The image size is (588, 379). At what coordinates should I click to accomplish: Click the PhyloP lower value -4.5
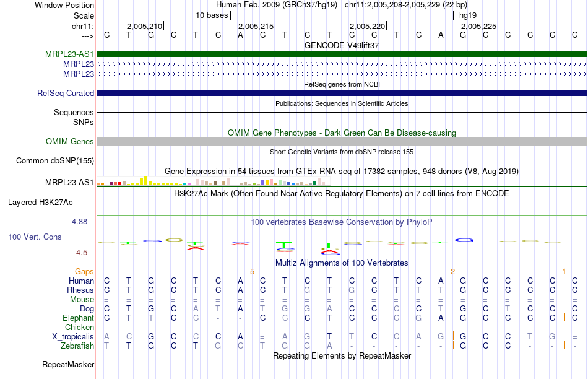click(80, 253)
